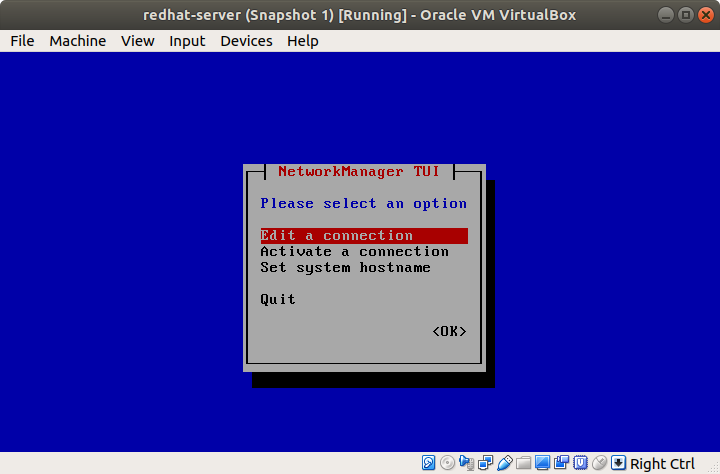Click the display settings status icon
The image size is (720, 474).
(x=542, y=463)
